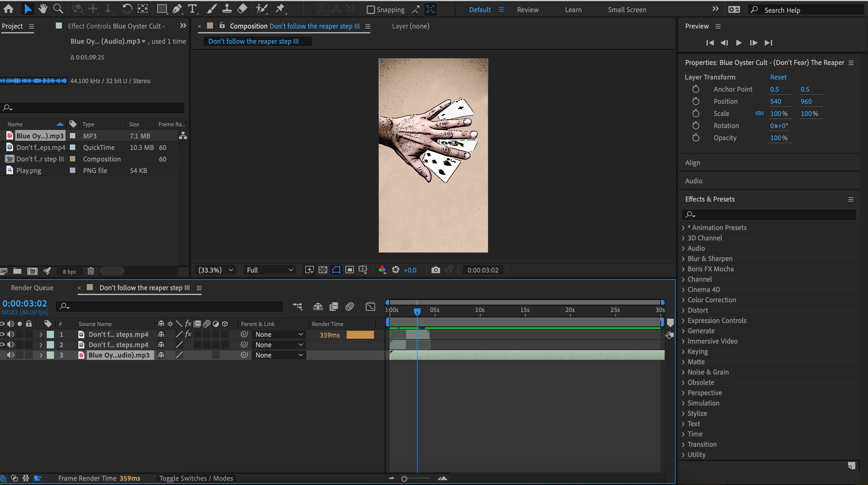Screen dimensions: 868x485
Task: Click Toggle Switches / Modes button
Action: tap(196, 478)
